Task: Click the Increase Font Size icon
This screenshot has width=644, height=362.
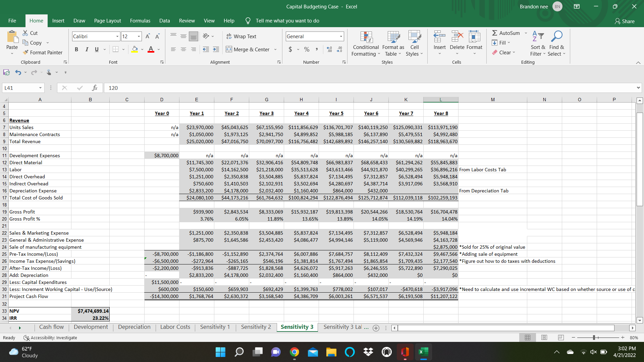Action: coord(148,36)
